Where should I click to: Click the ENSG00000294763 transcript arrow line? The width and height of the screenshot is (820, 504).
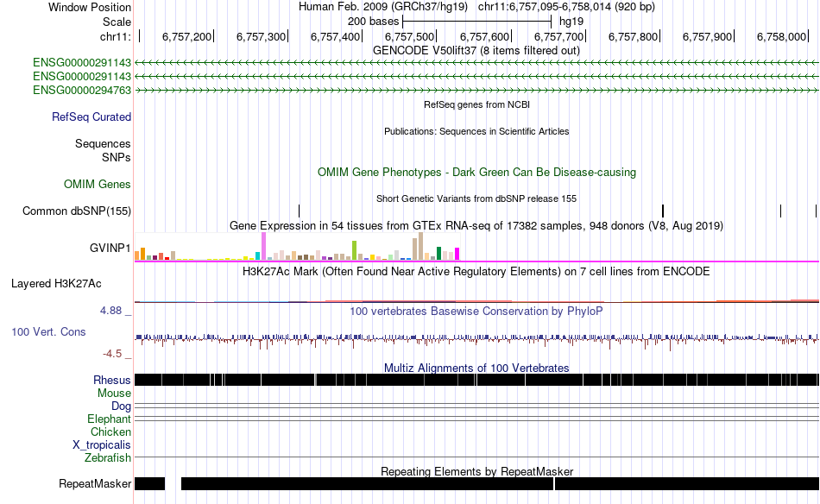[476, 91]
